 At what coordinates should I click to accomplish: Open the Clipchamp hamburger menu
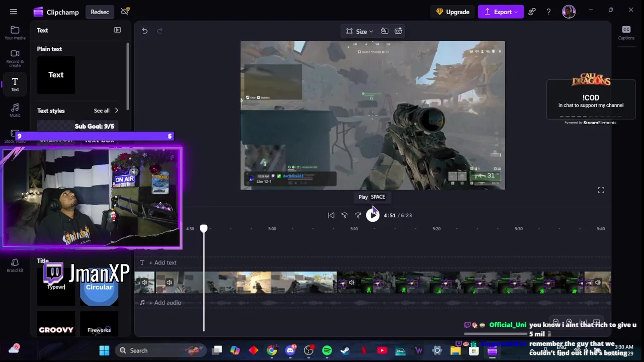tap(14, 12)
